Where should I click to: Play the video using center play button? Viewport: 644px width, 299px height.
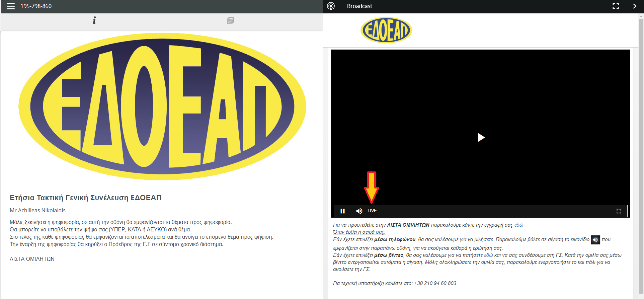click(x=481, y=137)
